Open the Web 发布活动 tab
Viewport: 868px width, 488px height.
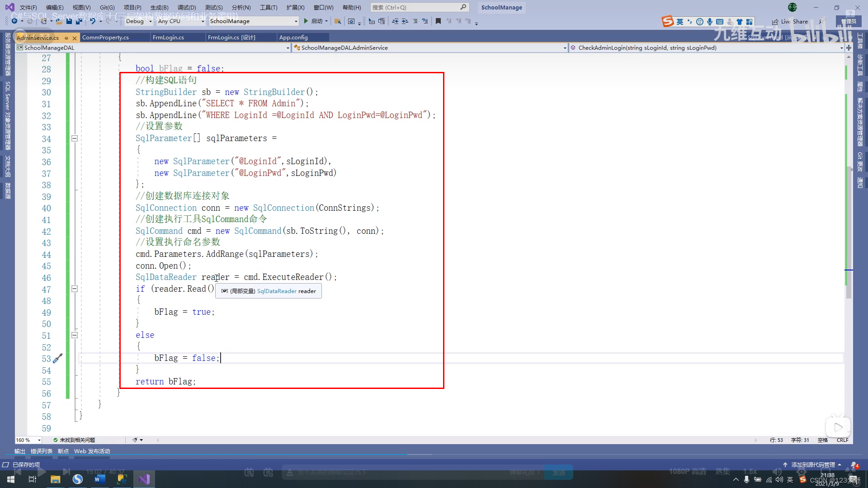click(92, 451)
